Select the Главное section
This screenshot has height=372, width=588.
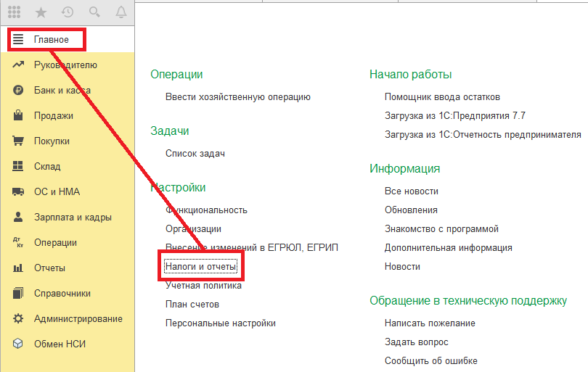pos(52,40)
